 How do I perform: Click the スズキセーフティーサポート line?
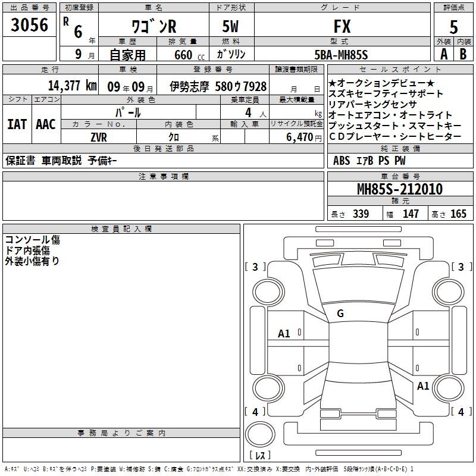click(386, 93)
